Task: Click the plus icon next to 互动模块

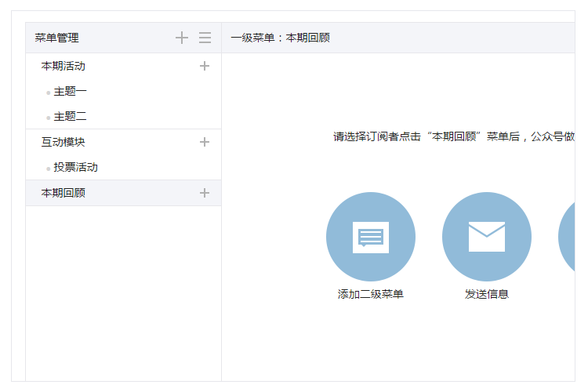Action: click(205, 142)
